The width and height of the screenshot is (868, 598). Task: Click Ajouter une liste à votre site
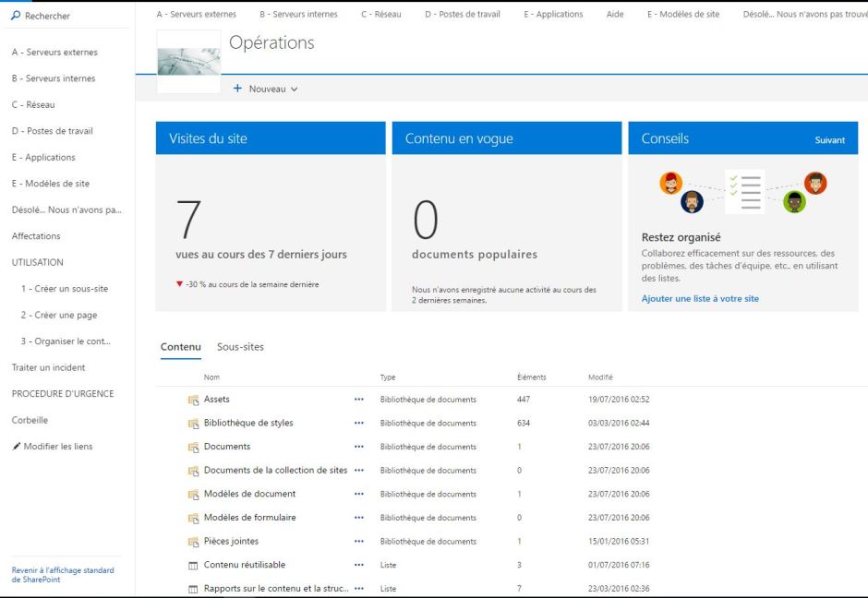click(x=700, y=299)
